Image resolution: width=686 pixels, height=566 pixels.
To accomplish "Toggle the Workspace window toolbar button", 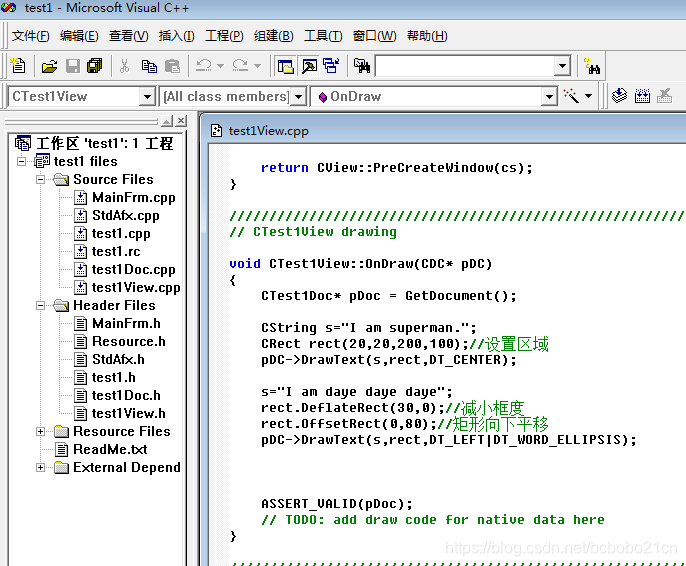I will (x=285, y=66).
